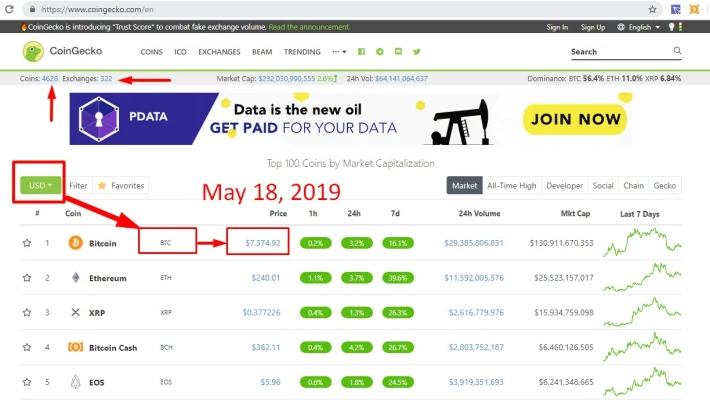Screen dimensions: 710x400
Task: Open Ethereum 7-day sparkline chart
Action: [642, 277]
